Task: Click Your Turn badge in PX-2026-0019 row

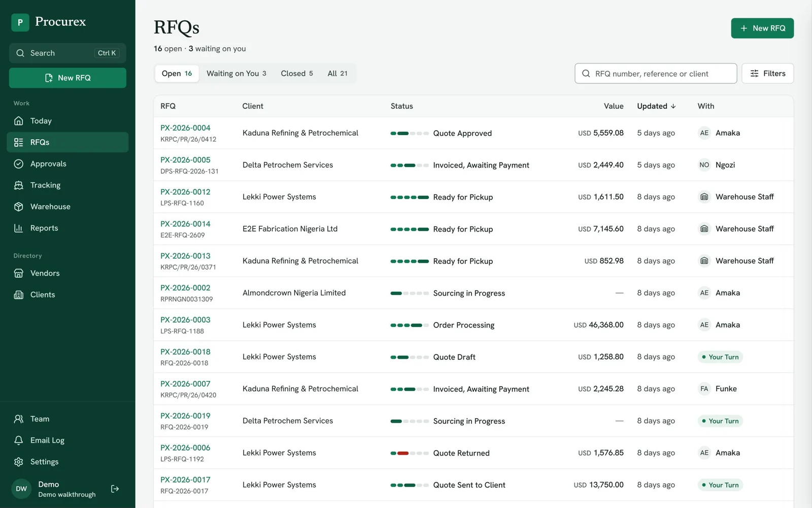Action: tap(720, 421)
